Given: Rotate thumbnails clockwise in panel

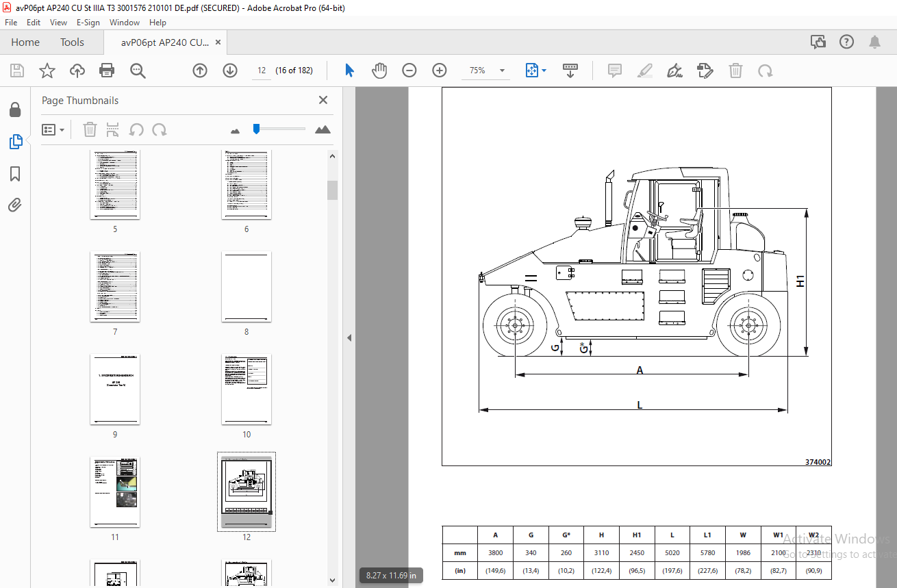Looking at the screenshot, I should click(160, 129).
